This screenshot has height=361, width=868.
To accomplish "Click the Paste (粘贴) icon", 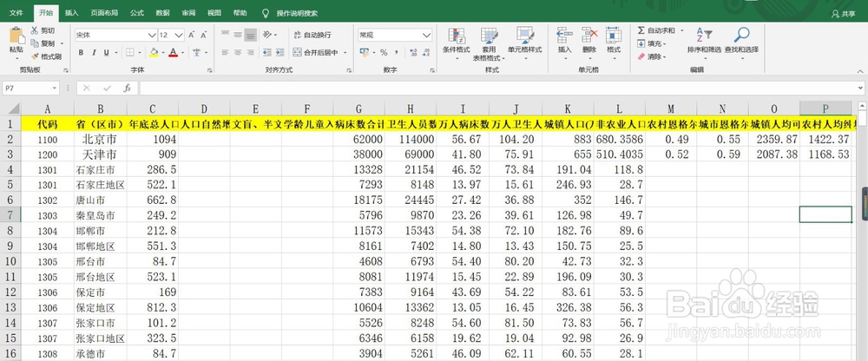I will (16, 36).
